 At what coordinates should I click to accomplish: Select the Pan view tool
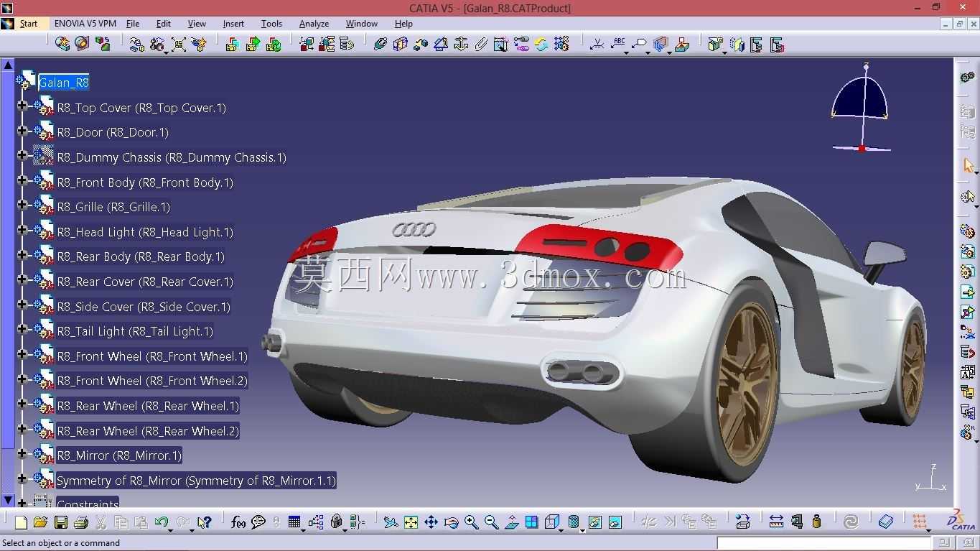(x=431, y=522)
